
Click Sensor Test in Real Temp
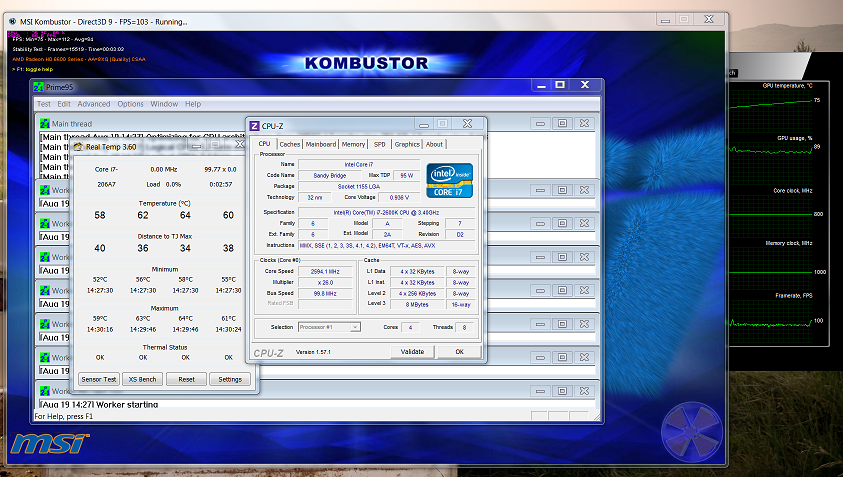(98, 379)
